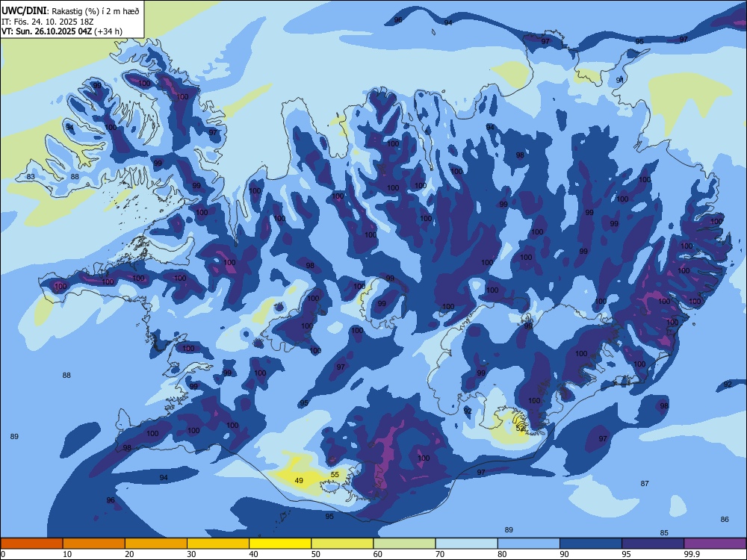Pick the pale yellow 50–60 legend swatch

(342, 544)
